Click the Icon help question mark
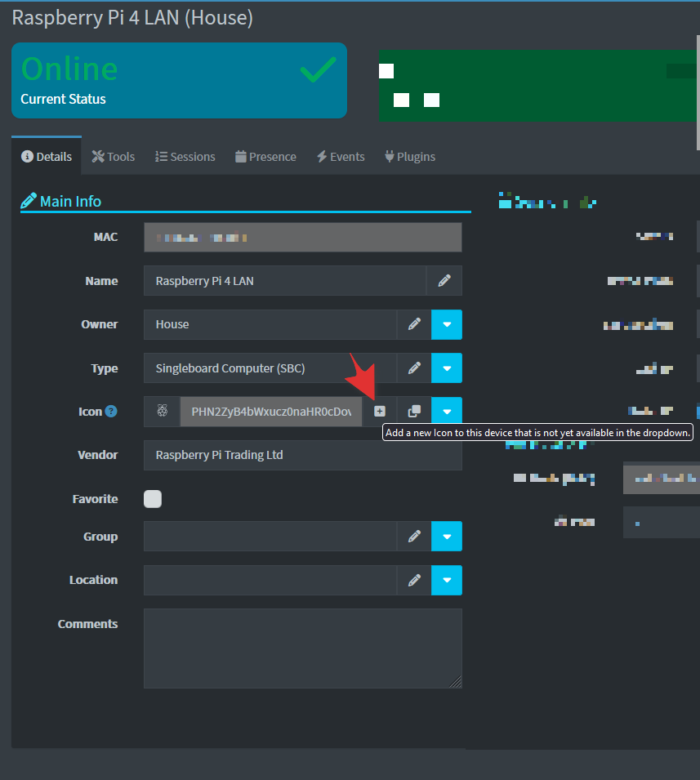 point(111,412)
